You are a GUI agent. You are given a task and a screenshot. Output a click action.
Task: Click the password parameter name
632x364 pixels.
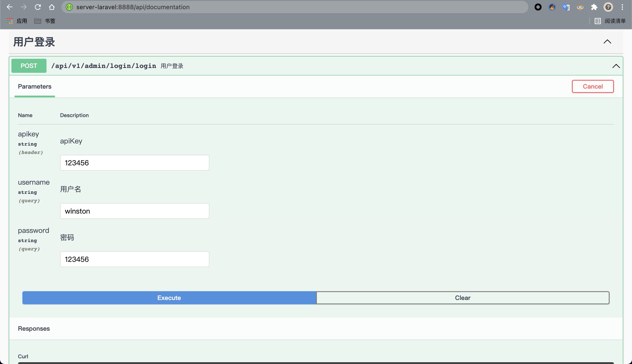[x=34, y=230]
